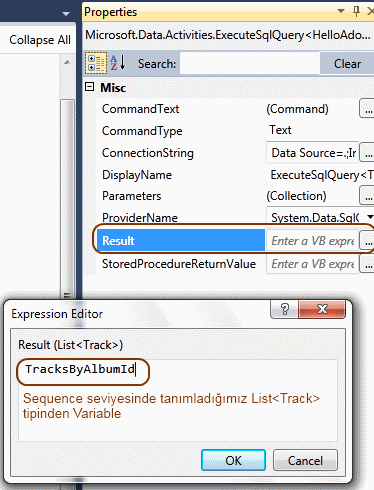Switch Properties to categorized view
The width and height of the screenshot is (374, 490).
click(96, 63)
